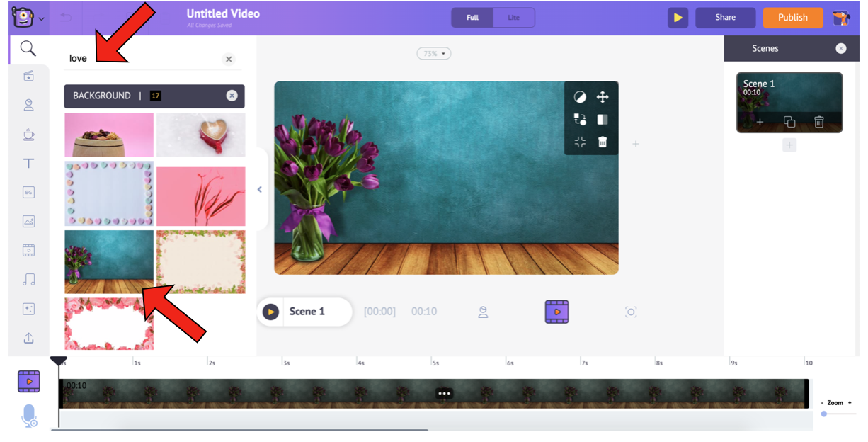Select the heart-shaped cup background thumbnail
This screenshot has height=442, width=868.
(x=200, y=135)
